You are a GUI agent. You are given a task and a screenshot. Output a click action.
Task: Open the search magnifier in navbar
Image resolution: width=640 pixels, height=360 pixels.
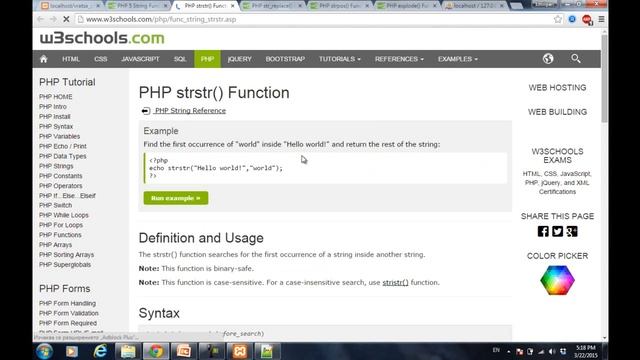tap(576, 59)
